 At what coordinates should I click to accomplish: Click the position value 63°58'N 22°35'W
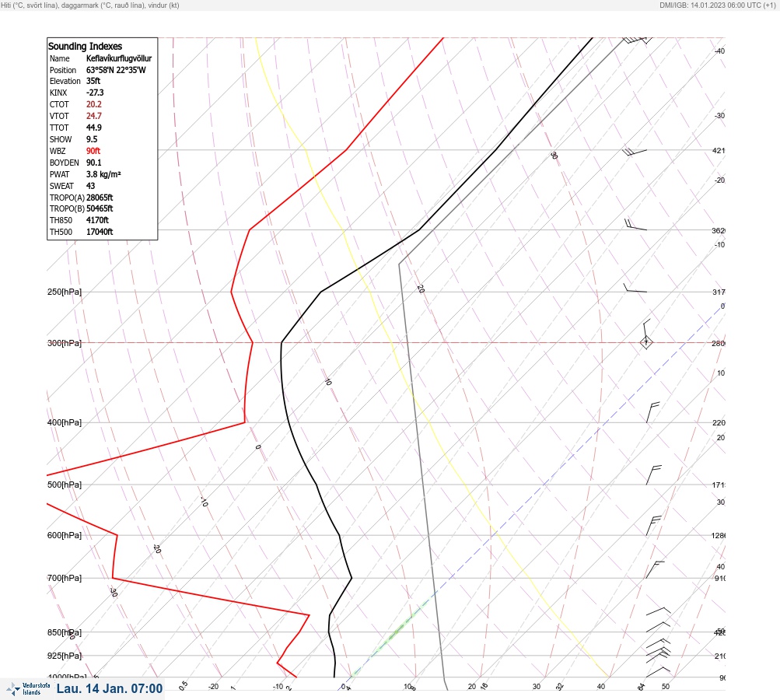(x=116, y=70)
